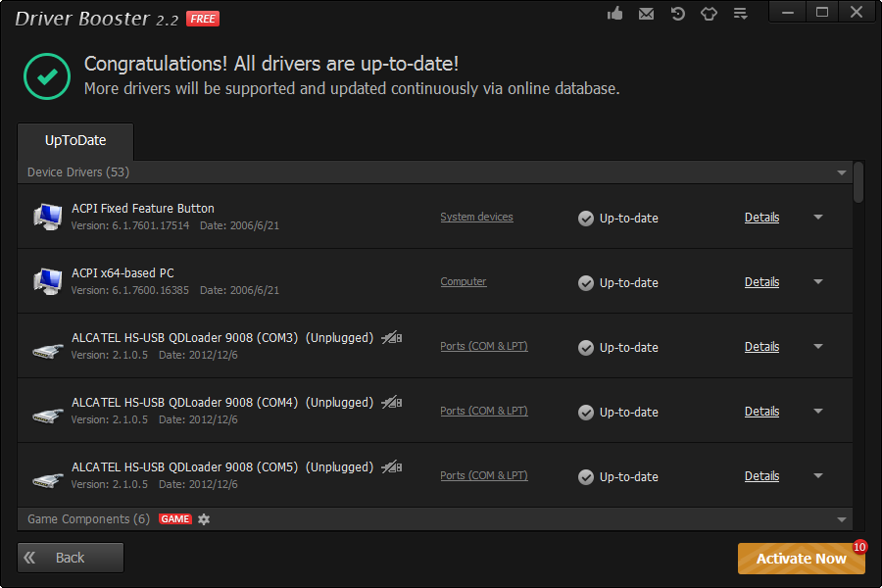View Details for ACPI x64-based PC
The height and width of the screenshot is (588, 882).
pos(761,282)
